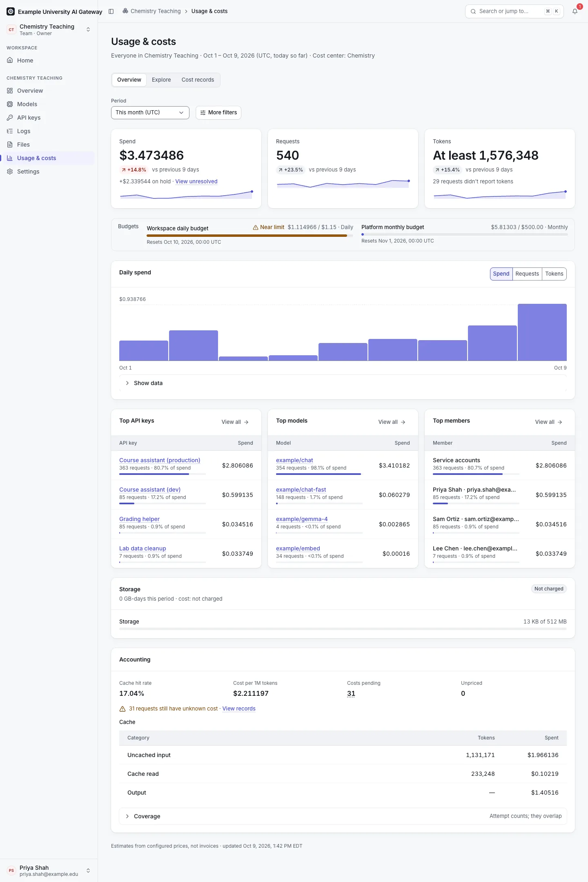Click the search magnifier icon
This screenshot has height=882, width=588.
tap(473, 11)
